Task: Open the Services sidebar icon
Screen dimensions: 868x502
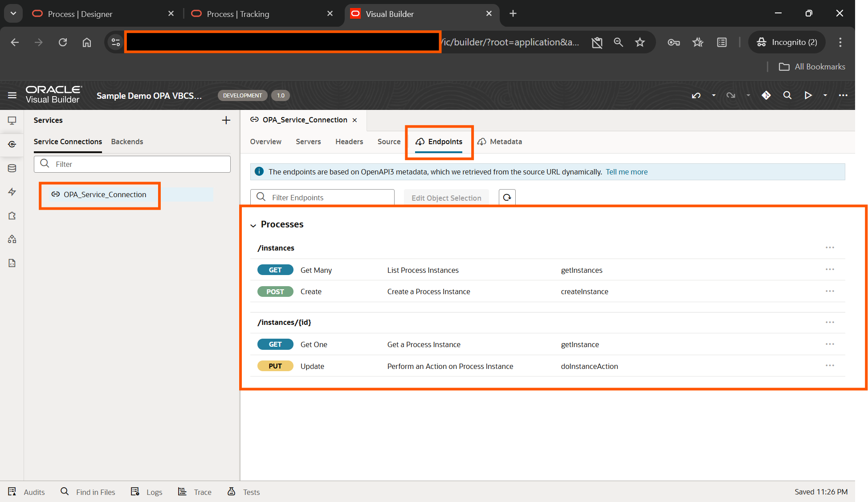Action: (12, 144)
